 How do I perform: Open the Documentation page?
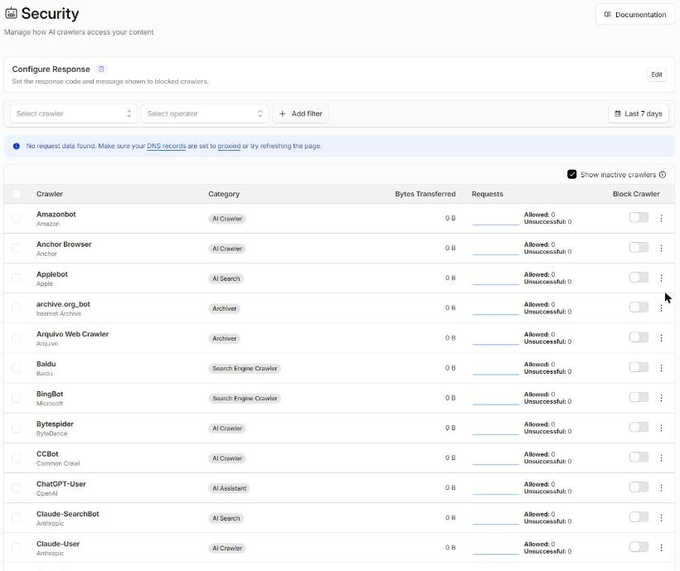(x=635, y=14)
